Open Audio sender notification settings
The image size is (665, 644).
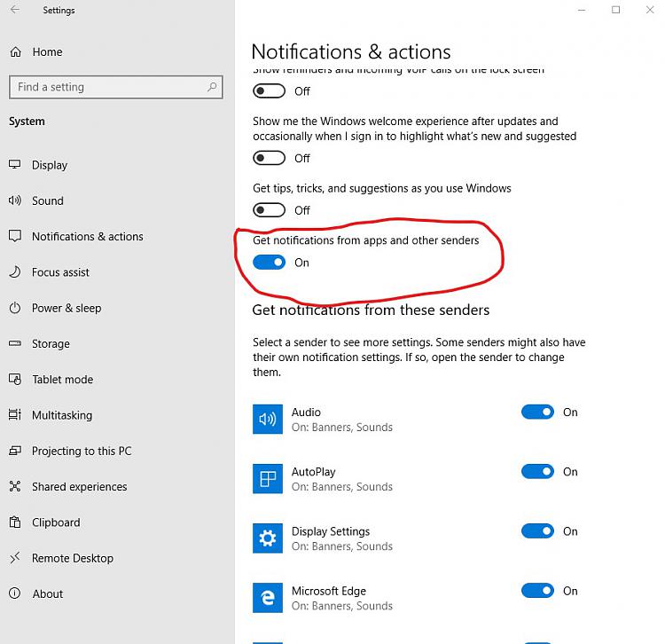[x=342, y=420]
